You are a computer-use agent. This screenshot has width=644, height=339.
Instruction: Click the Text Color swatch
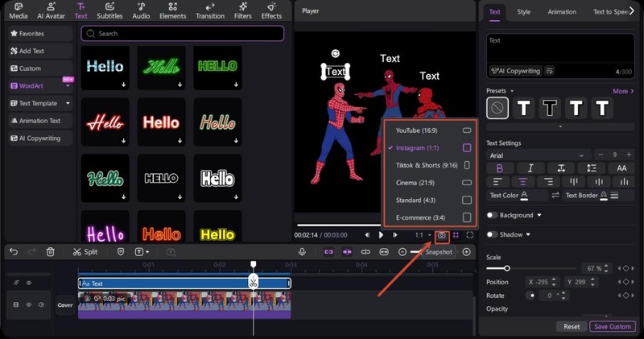click(525, 196)
